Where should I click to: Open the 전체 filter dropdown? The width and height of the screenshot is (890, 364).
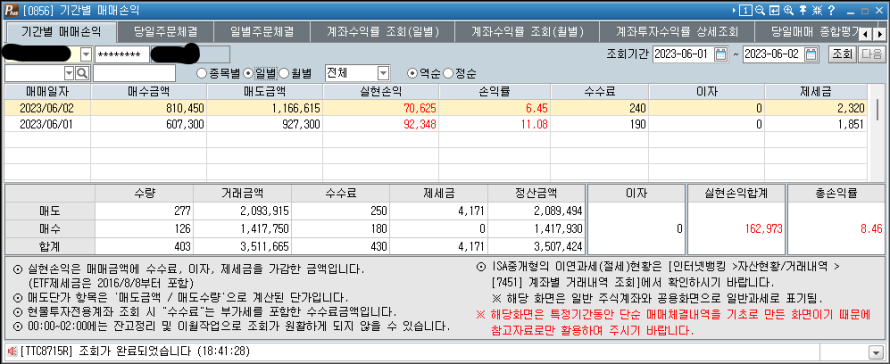coord(383,73)
